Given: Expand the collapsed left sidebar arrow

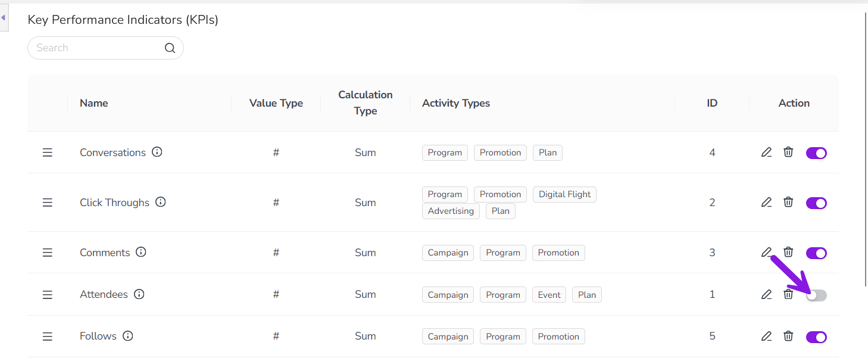Looking at the screenshot, I should click(x=4, y=18).
